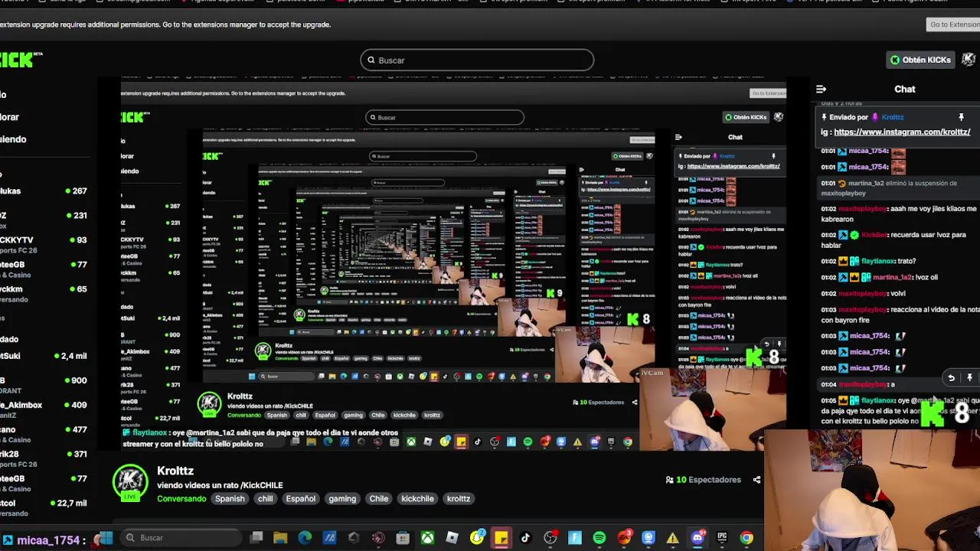Viewport: 980px width, 551px height.
Task: Open the instagram.com/krolttz link in chat
Action: tap(902, 132)
